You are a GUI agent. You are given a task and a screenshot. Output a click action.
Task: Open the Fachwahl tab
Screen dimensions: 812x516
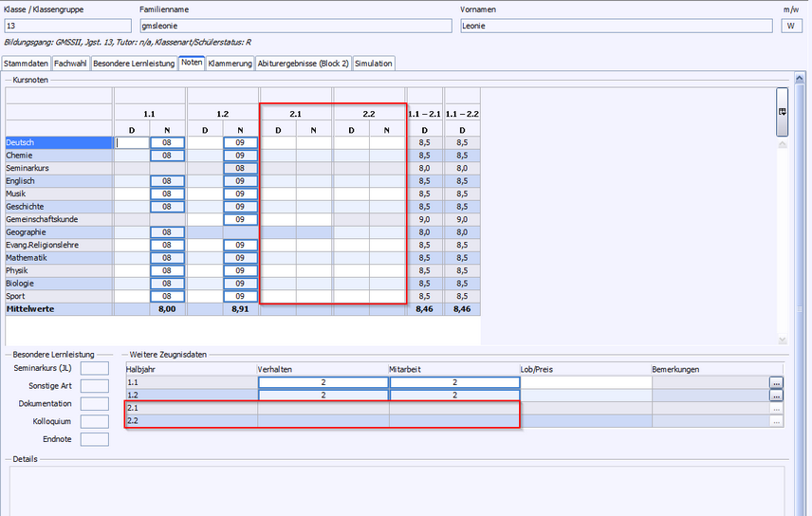pos(70,64)
